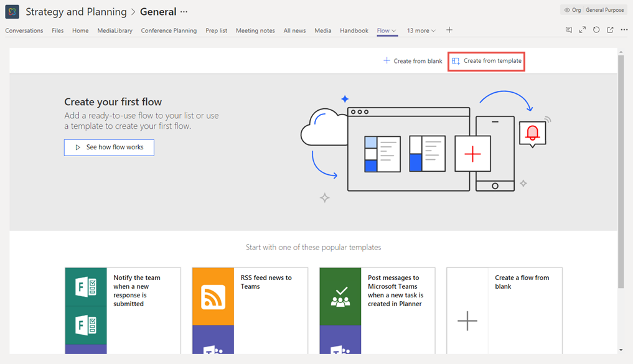633x364 pixels.
Task: Click Create from blank
Action: pyautogui.click(x=413, y=61)
